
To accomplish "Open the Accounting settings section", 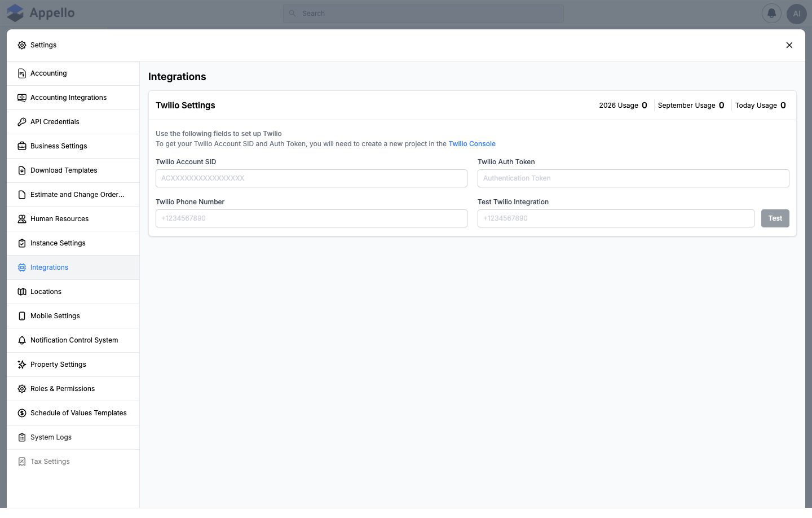I will (x=73, y=73).
